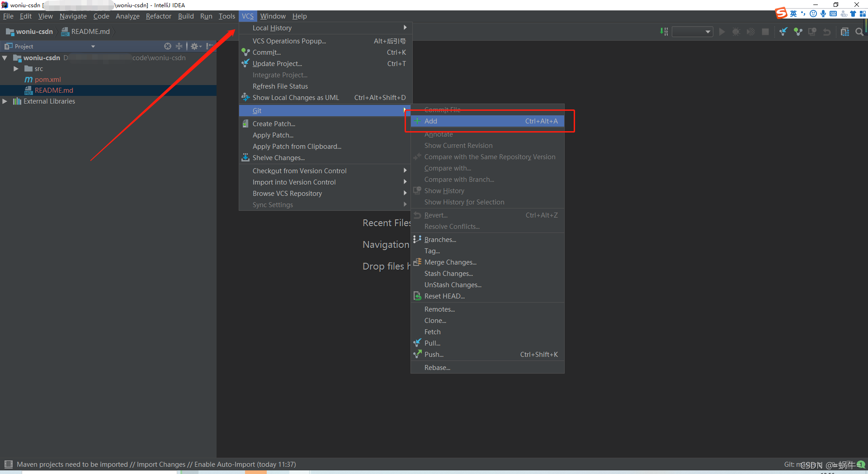
Task: Select README.md in project tree
Action: (108, 90)
